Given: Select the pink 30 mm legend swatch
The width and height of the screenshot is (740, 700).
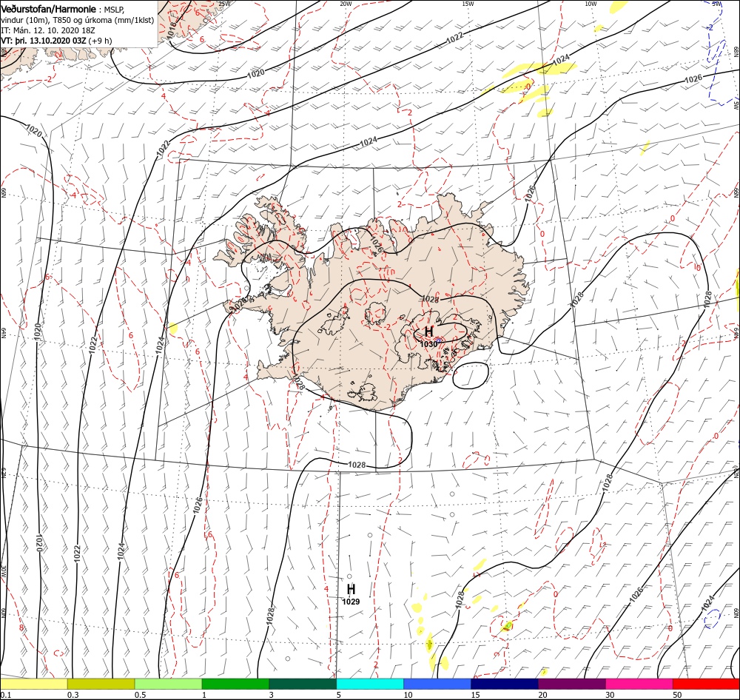Looking at the screenshot, I should (x=639, y=684).
